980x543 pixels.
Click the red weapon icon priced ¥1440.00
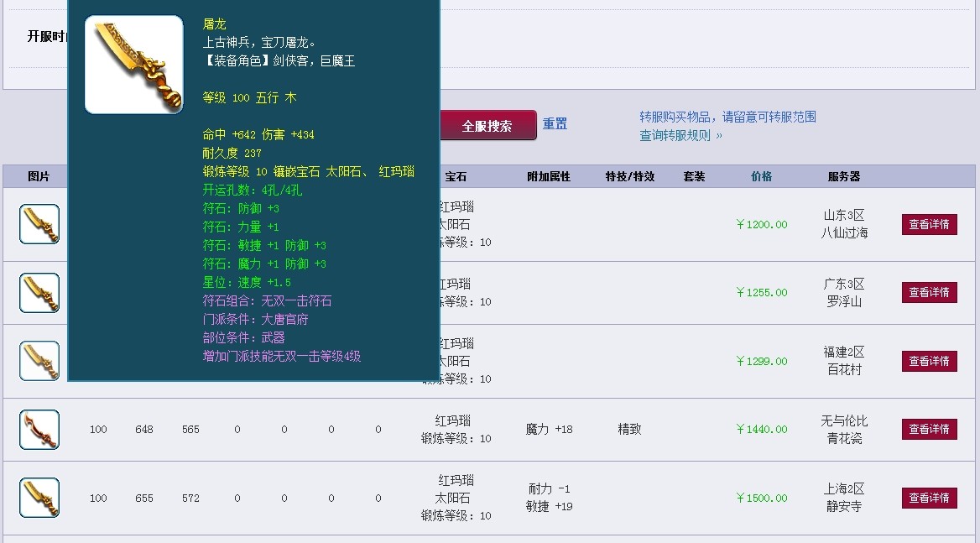39,430
